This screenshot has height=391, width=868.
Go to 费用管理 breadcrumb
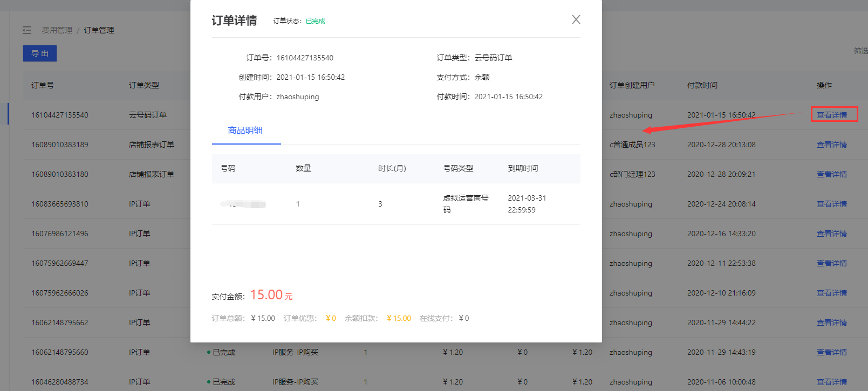[x=57, y=30]
